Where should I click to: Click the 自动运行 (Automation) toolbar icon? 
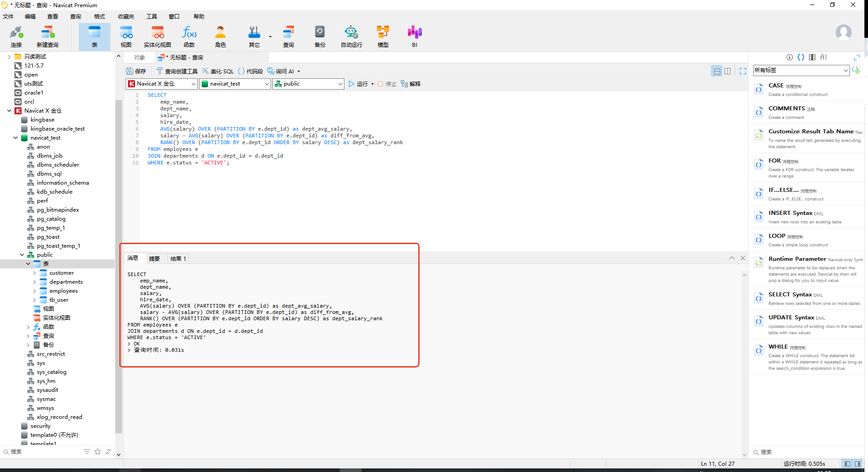click(352, 36)
